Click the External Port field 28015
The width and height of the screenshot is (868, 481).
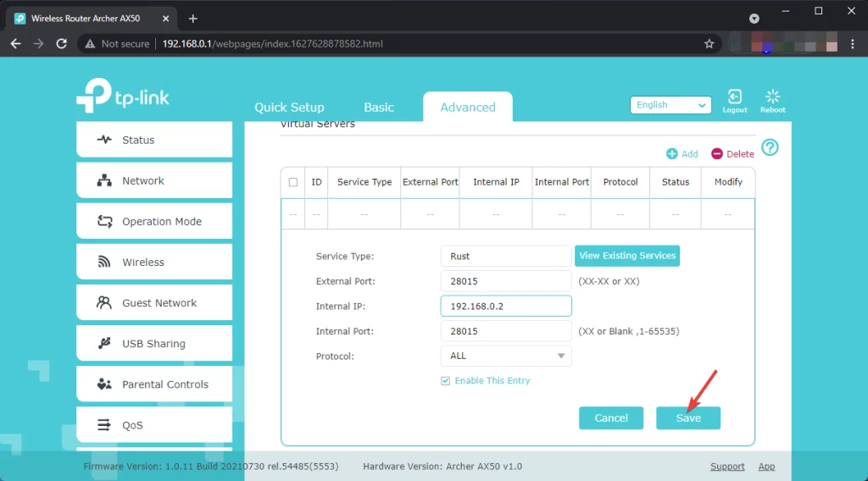(x=506, y=281)
